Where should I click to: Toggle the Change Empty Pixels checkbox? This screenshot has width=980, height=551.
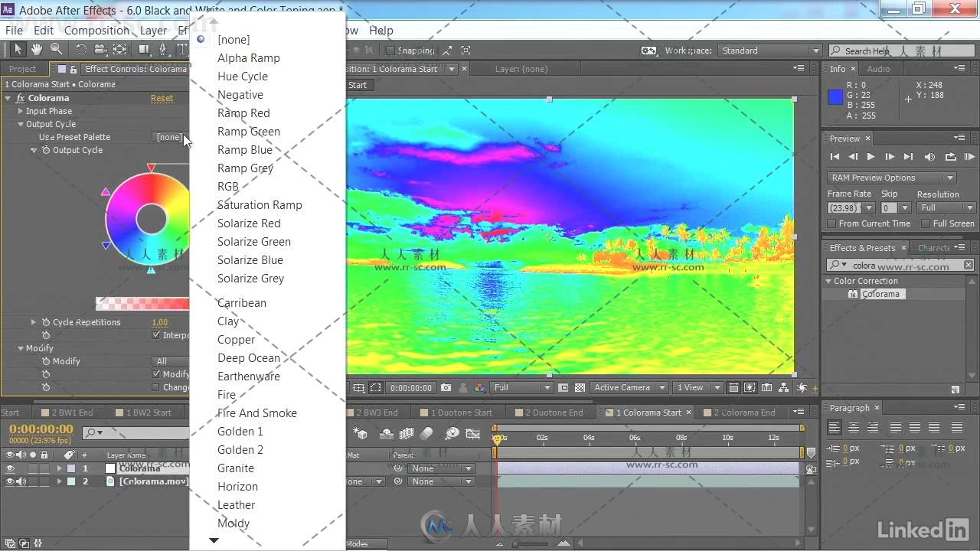click(x=156, y=387)
